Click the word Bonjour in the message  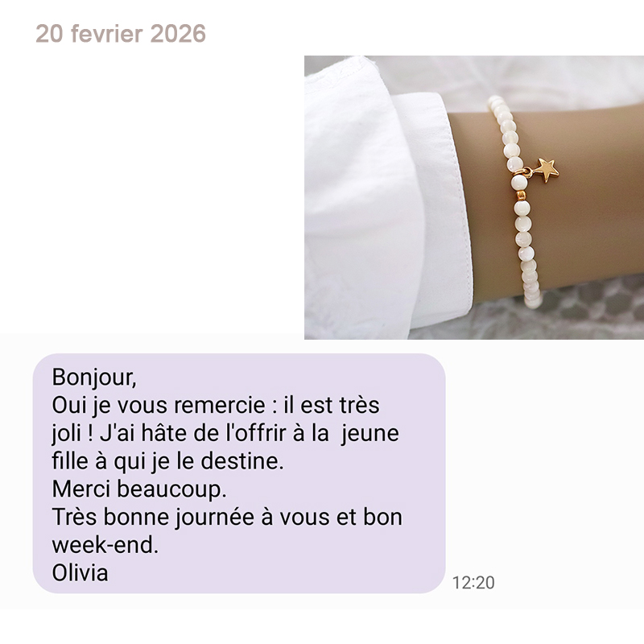(x=93, y=377)
